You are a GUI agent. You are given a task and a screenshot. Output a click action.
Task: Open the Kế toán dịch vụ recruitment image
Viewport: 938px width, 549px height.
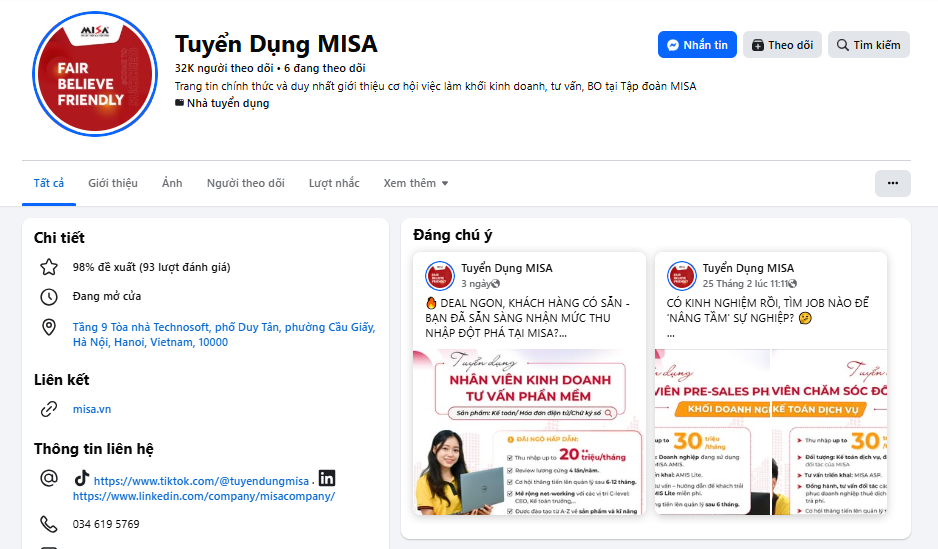[x=829, y=432]
